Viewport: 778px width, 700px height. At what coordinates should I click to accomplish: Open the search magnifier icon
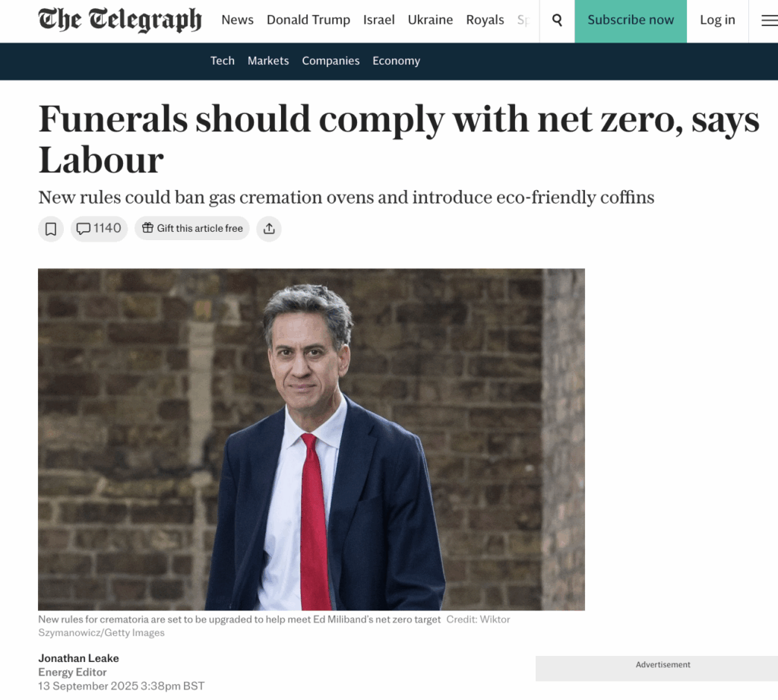pyautogui.click(x=557, y=21)
